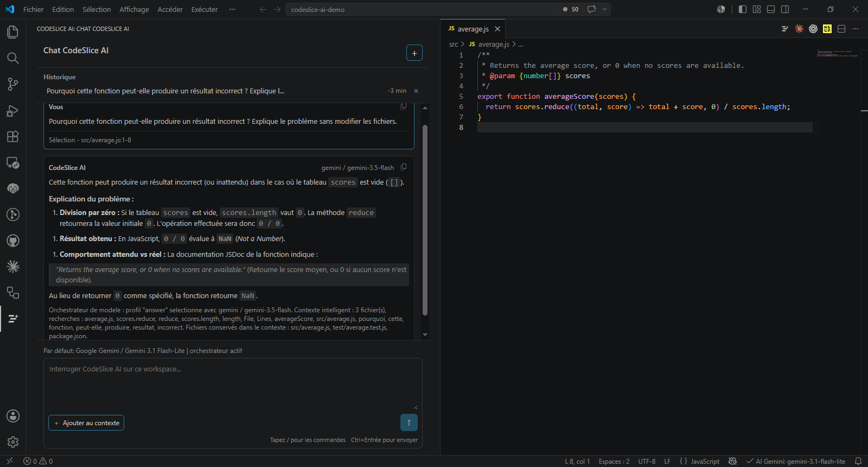Copy the CodeSlice AI response

(404, 167)
